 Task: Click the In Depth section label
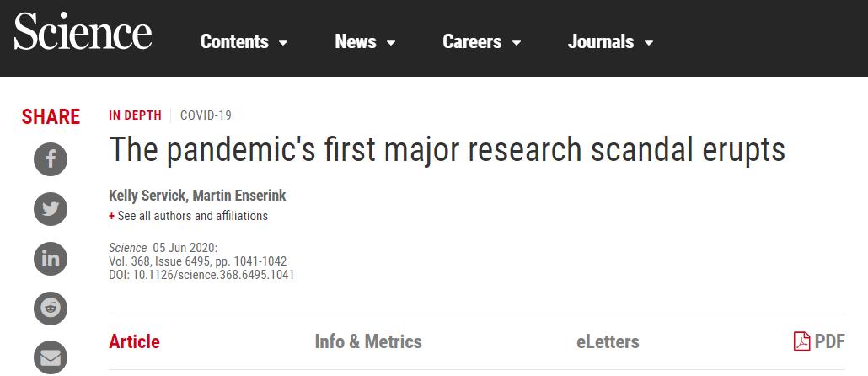pos(136,115)
